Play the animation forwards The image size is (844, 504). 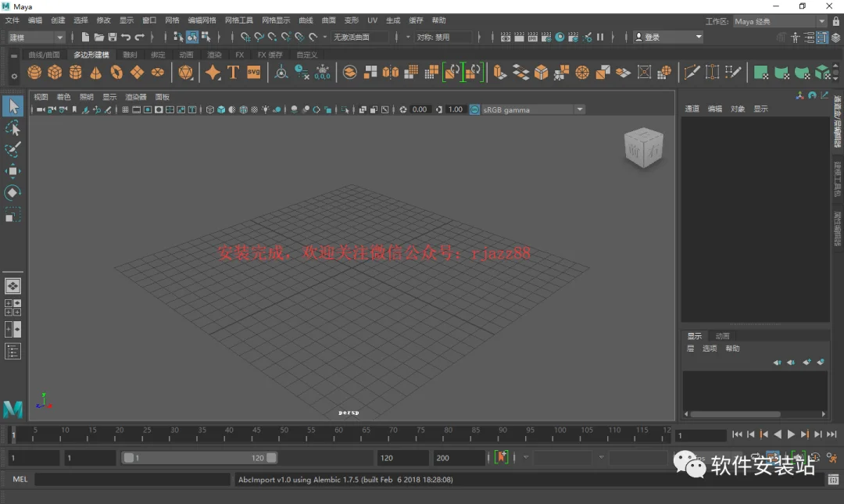click(x=791, y=434)
